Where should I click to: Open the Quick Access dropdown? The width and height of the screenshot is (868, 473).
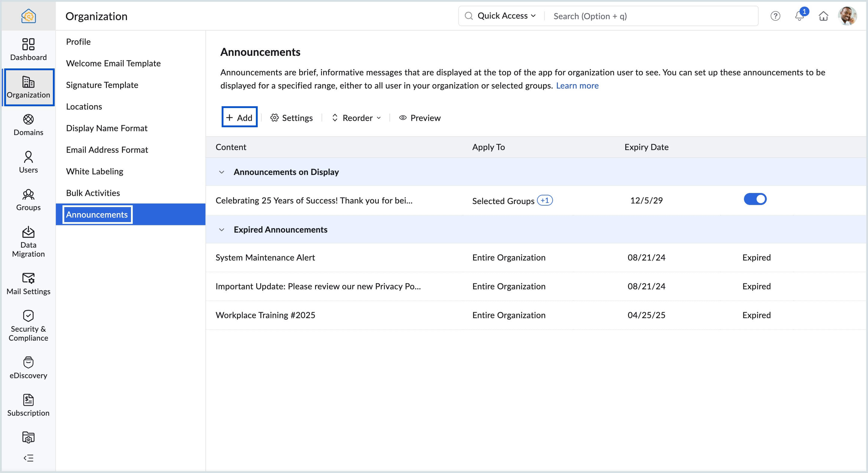click(x=506, y=16)
